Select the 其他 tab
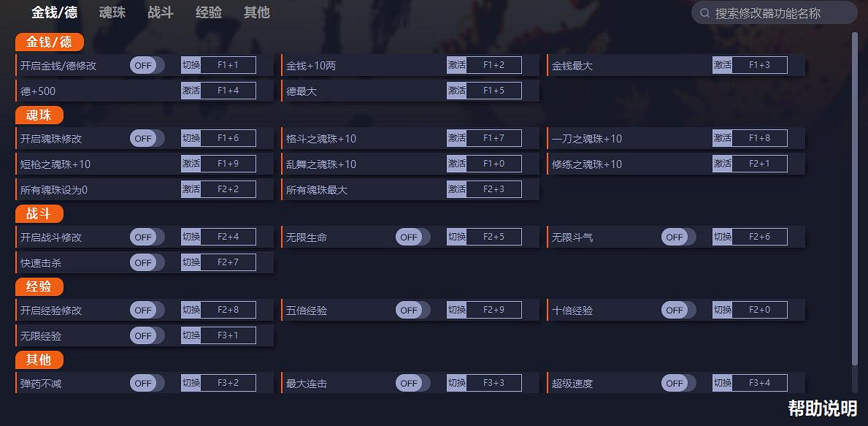Image resolution: width=868 pixels, height=426 pixels. tap(256, 12)
